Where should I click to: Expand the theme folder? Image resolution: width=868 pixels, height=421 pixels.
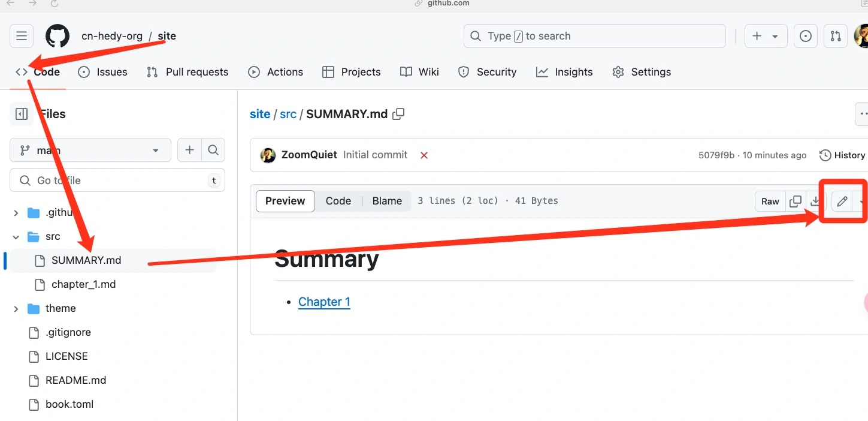click(x=16, y=308)
